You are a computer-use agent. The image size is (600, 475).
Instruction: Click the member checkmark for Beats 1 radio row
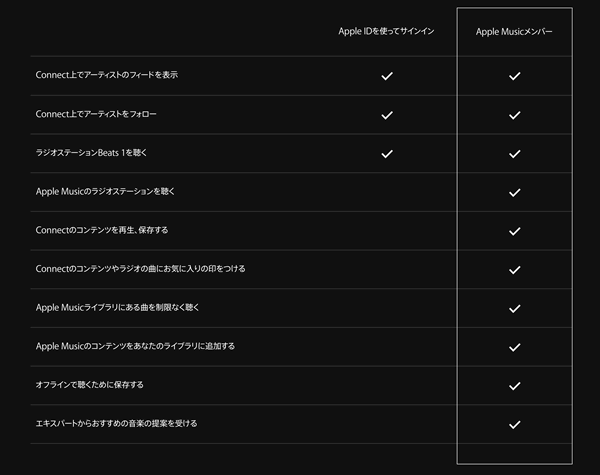[514, 154]
